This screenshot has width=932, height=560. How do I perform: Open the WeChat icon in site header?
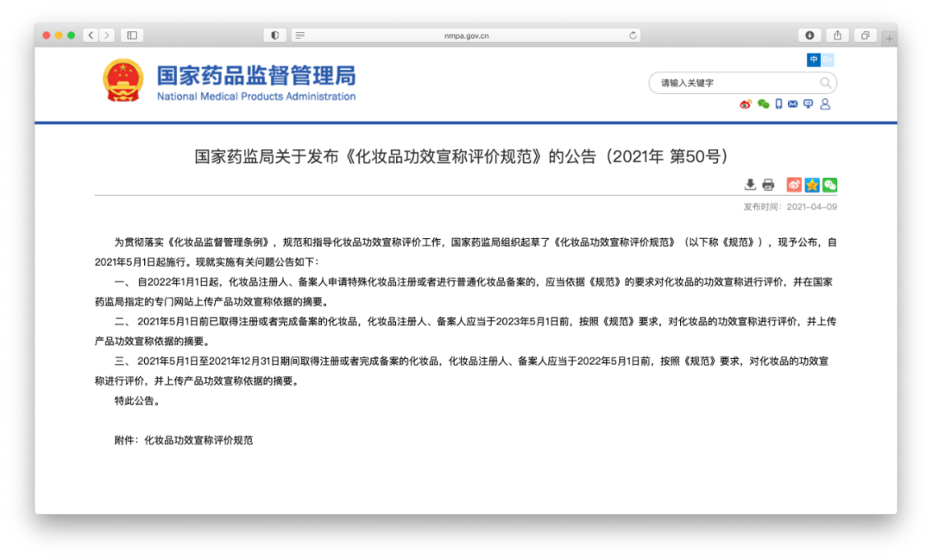[x=763, y=104]
